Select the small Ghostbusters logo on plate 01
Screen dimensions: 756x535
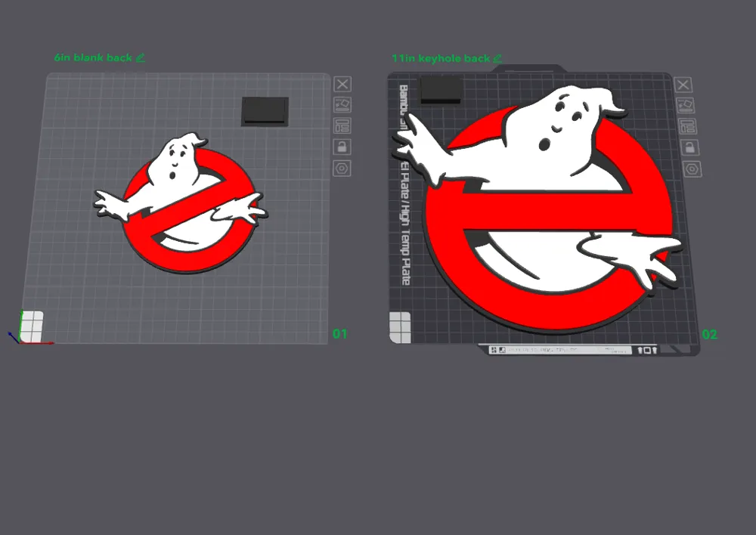point(181,203)
